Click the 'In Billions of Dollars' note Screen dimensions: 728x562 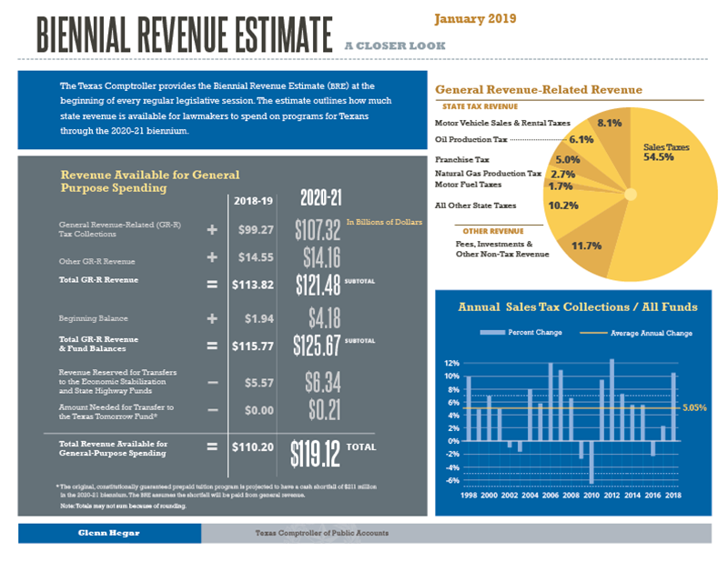tap(384, 222)
